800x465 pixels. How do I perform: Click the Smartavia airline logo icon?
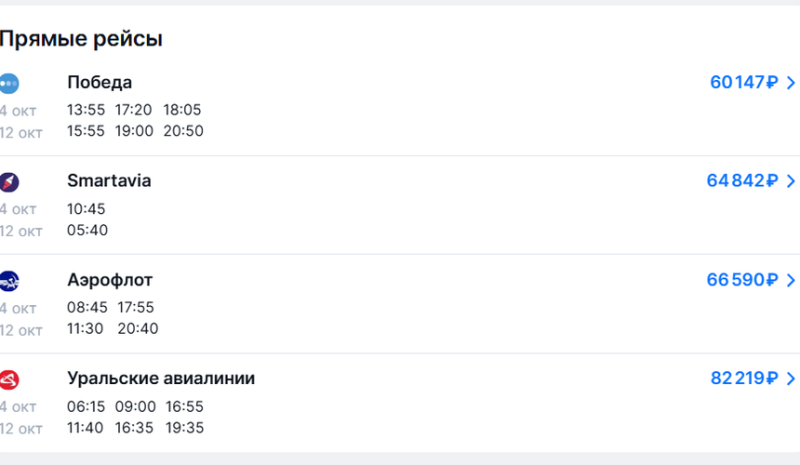point(10,181)
